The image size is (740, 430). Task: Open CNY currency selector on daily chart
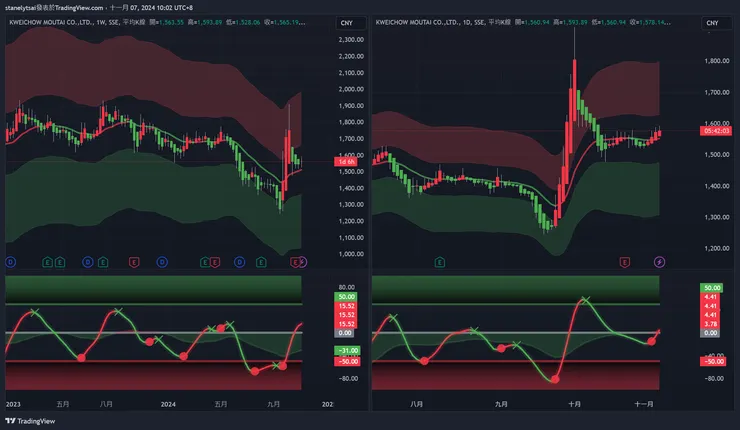716,23
